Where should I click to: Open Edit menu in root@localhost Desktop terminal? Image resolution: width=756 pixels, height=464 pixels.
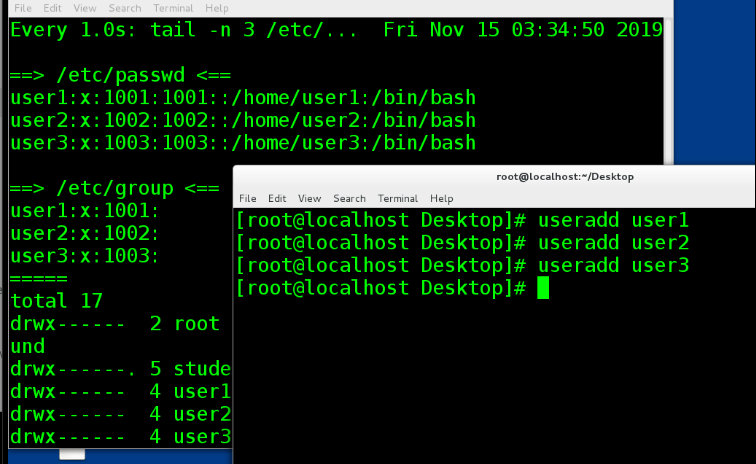[x=277, y=198]
